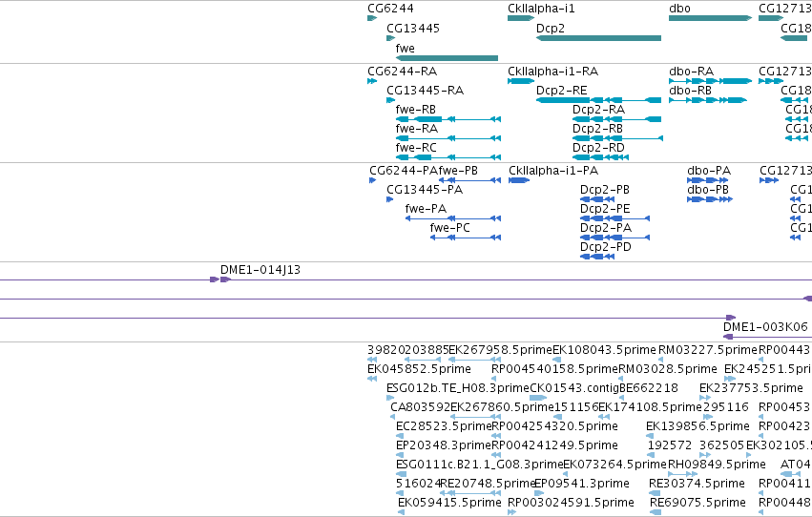Select the CG6244-RA transcript label
Viewport: 812px width, 517px height.
pyautogui.click(x=403, y=72)
